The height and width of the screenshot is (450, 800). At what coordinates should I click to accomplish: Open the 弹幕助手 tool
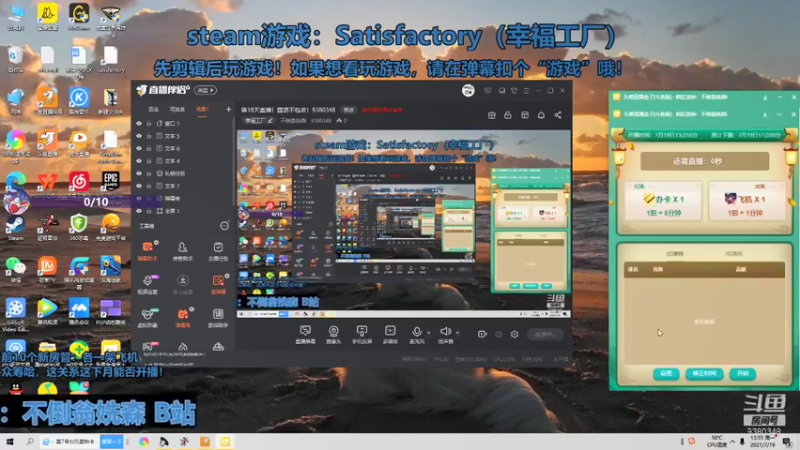(x=147, y=251)
